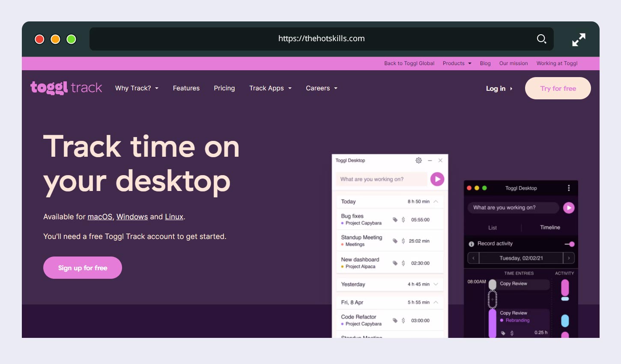This screenshot has width=621, height=364.
Task: Minimize the light Toggl Desktop window
Action: [430, 160]
